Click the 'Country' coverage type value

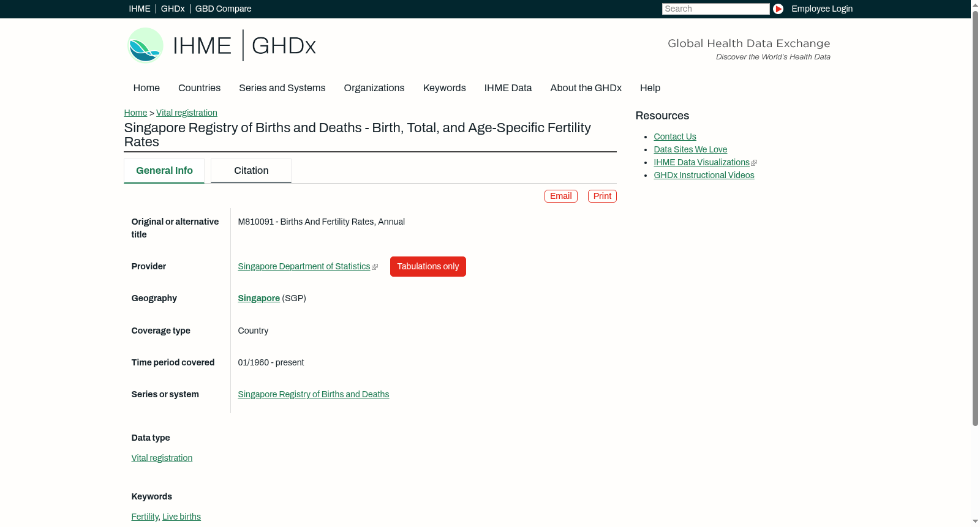[253, 331]
